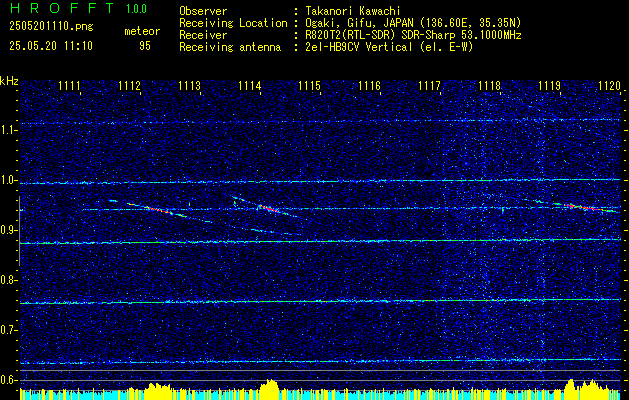Click the 1118 time marker
This screenshot has width=629, height=400.
(489, 85)
